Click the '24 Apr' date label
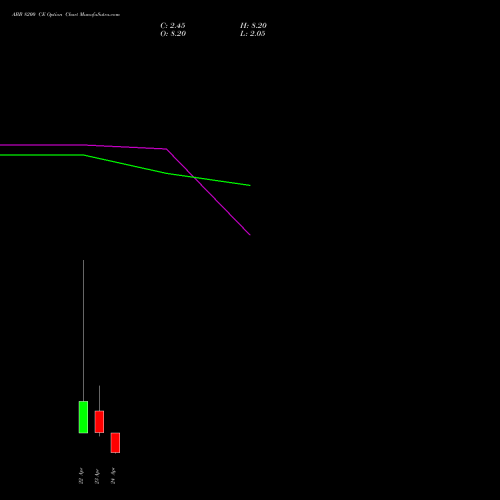Image resolution: width=500 pixels, height=500 pixels. coord(113,476)
